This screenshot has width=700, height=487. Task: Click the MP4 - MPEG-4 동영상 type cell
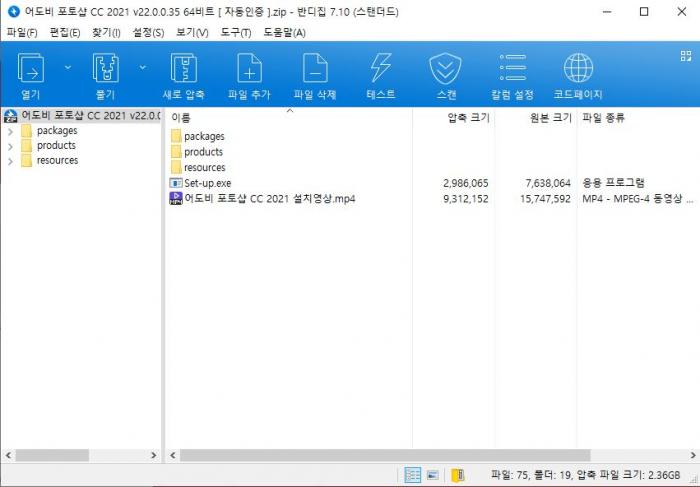click(x=638, y=199)
